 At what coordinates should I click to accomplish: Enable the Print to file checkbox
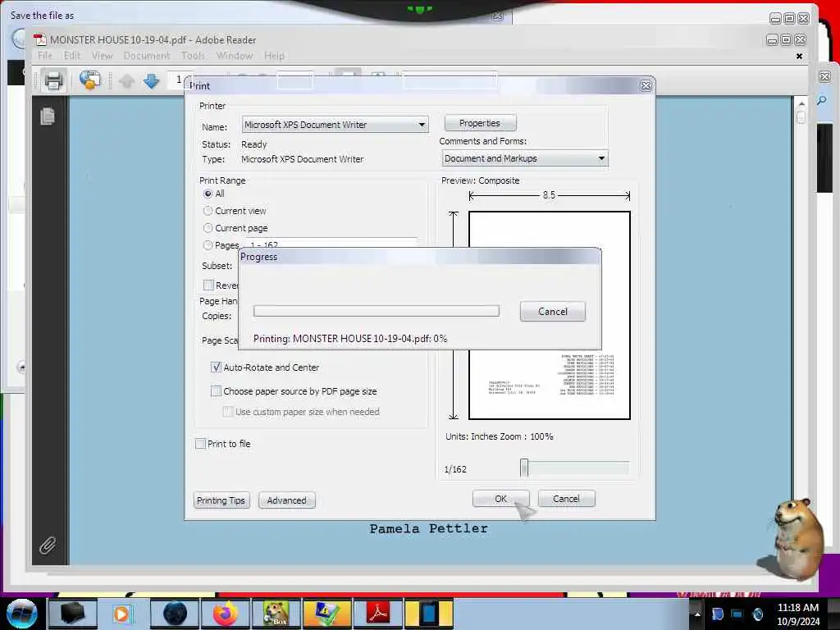click(201, 444)
